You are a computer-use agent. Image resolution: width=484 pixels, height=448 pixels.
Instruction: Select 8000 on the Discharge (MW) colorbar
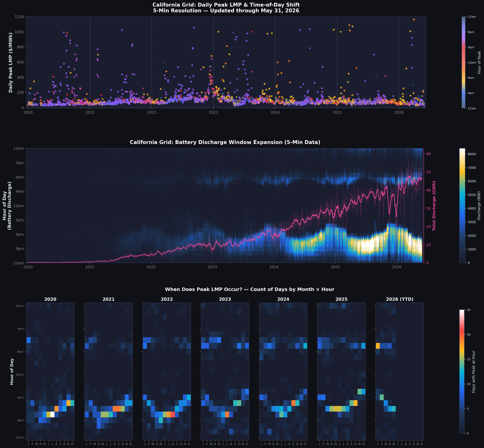[472, 154]
